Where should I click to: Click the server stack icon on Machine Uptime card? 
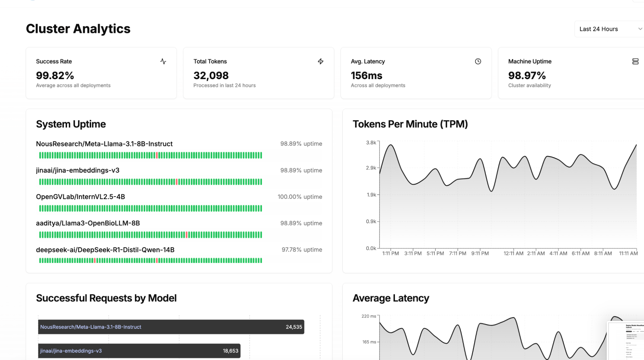pyautogui.click(x=636, y=61)
